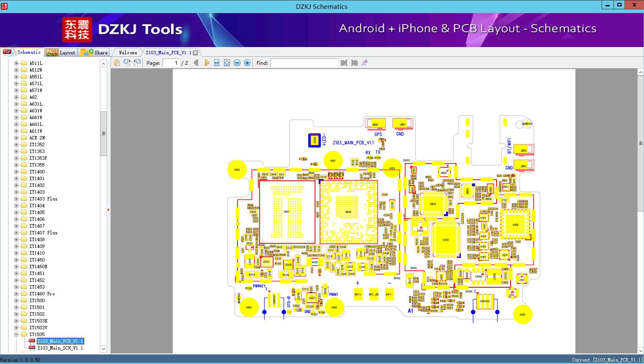The image size is (644, 364).
Task: Click the PDF icon of Z103_Main_SCH_V1.1
Action: point(32,348)
